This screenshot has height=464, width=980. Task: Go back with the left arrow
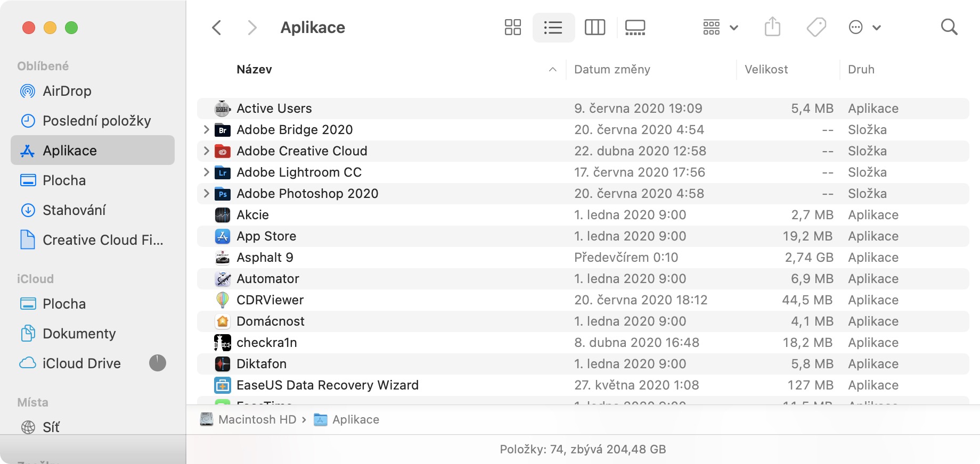pos(217,27)
